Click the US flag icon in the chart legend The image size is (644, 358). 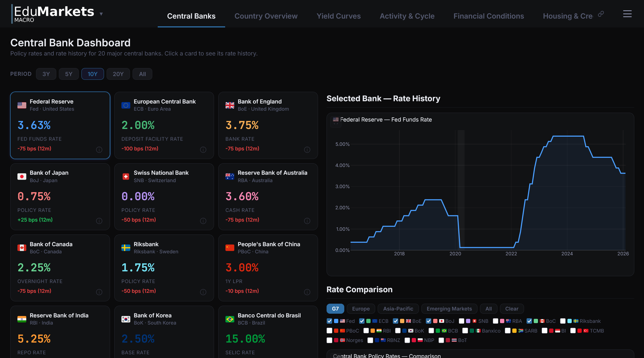coord(335,120)
